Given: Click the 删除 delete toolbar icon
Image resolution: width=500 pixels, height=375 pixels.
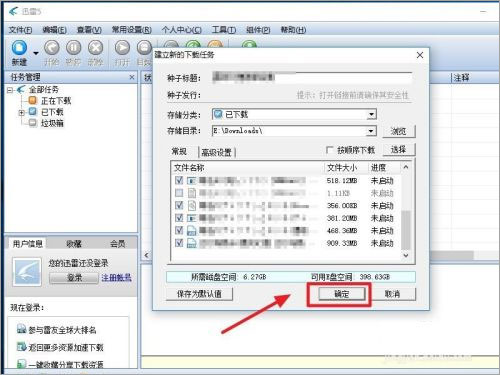Looking at the screenshot, I should pyautogui.click(x=95, y=48).
